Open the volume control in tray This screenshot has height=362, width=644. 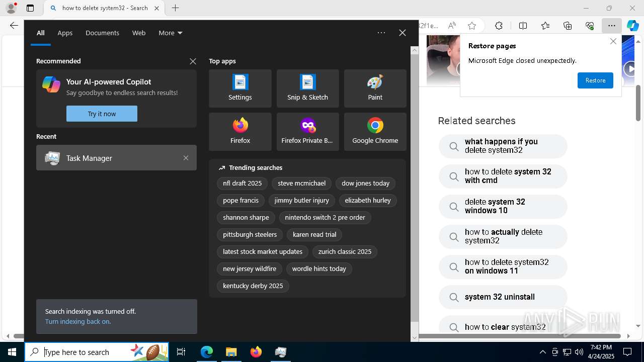579,352
